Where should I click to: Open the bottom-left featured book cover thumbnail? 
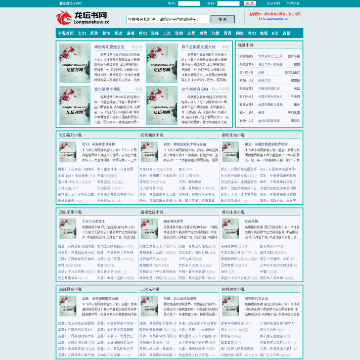click(75, 105)
